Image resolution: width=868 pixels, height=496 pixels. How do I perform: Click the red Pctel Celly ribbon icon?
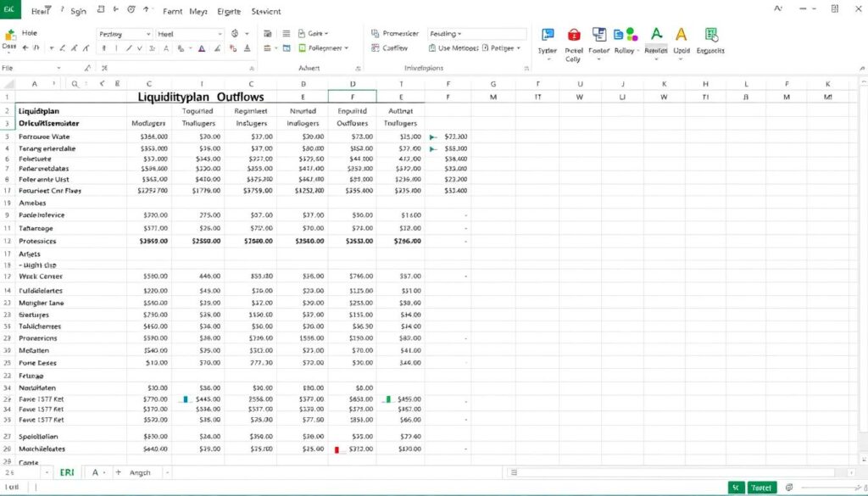(574, 36)
